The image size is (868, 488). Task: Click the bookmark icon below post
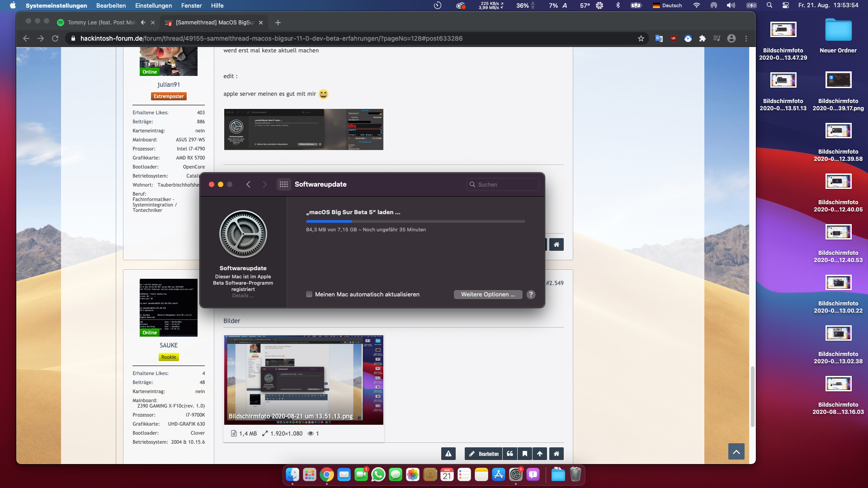525,454
